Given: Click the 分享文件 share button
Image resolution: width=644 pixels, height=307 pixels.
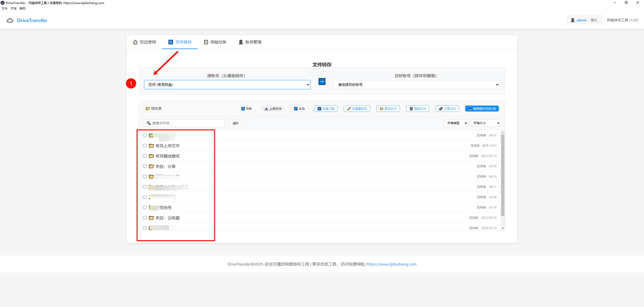Looking at the screenshot, I should tap(447, 109).
